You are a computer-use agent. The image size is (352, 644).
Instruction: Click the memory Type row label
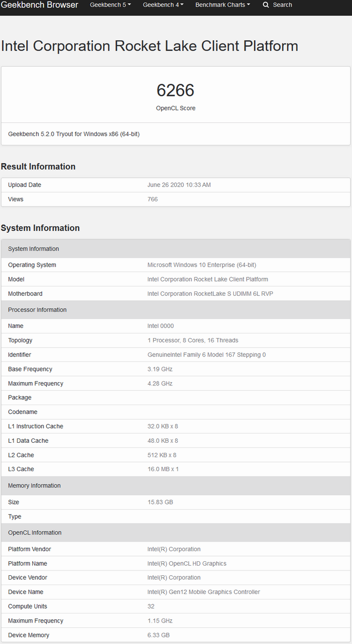15,517
